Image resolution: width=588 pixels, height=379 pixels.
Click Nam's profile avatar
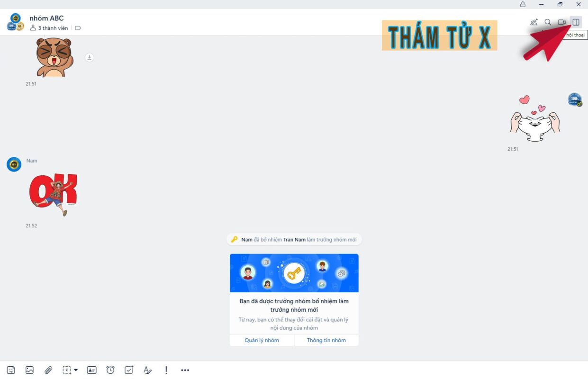pyautogui.click(x=13, y=164)
